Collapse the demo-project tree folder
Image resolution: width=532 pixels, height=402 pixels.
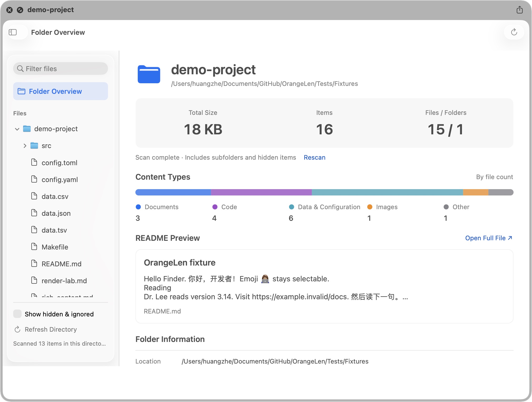[17, 129]
